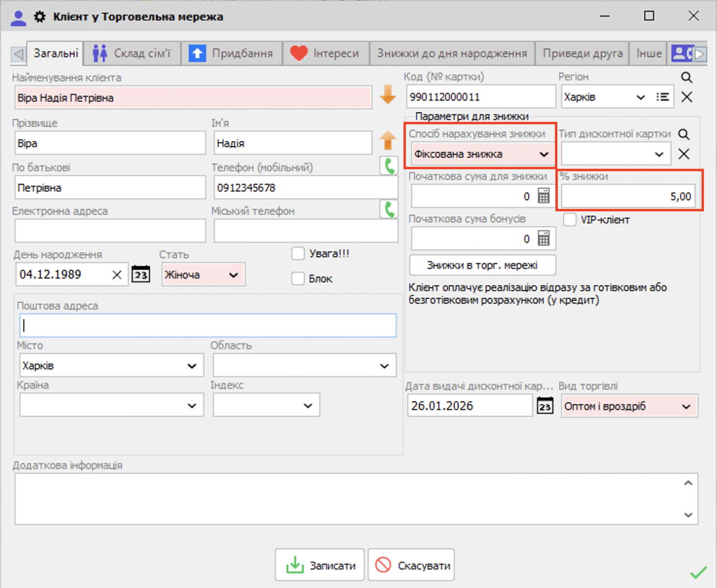Clear the region field with X icon
This screenshot has height=588, width=717.
[687, 97]
